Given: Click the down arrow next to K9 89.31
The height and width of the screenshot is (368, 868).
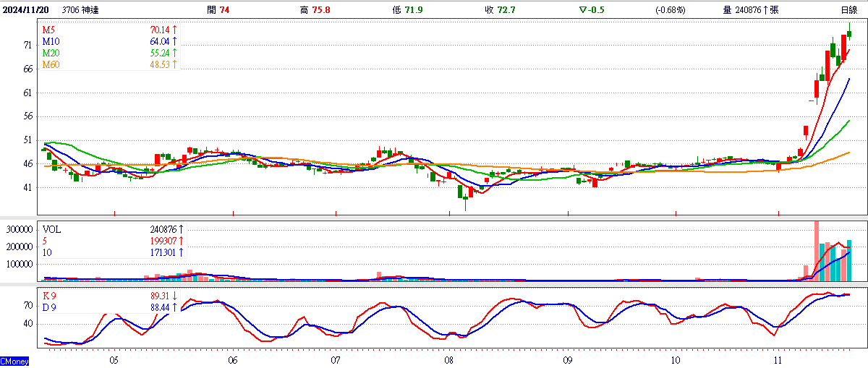Looking at the screenshot, I should point(174,296).
